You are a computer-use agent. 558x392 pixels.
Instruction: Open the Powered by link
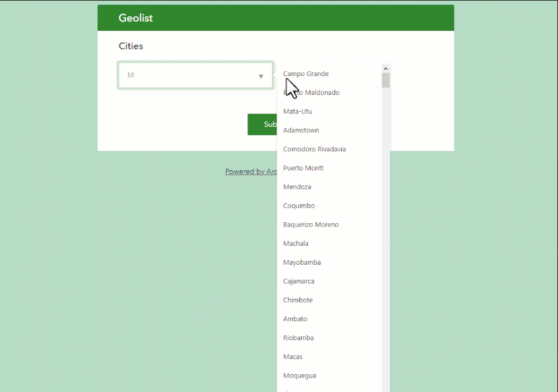pos(251,171)
